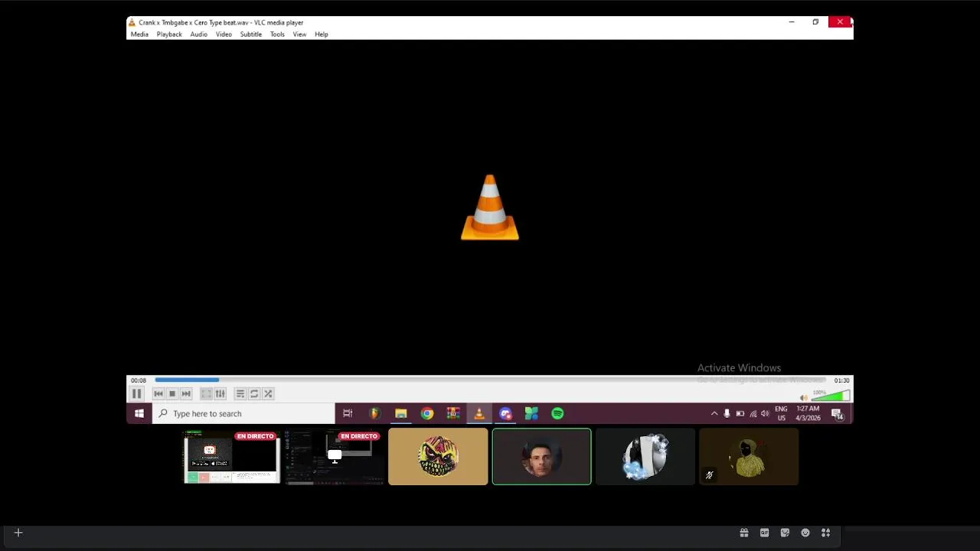
Task: Click the VLC seek bar
Action: click(x=491, y=380)
